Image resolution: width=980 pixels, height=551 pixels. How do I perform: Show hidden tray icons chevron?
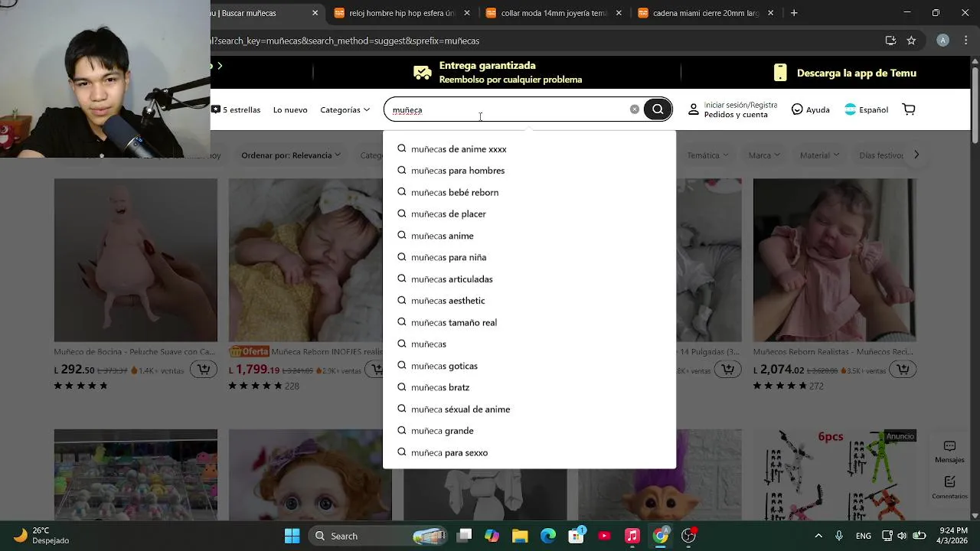tap(818, 536)
